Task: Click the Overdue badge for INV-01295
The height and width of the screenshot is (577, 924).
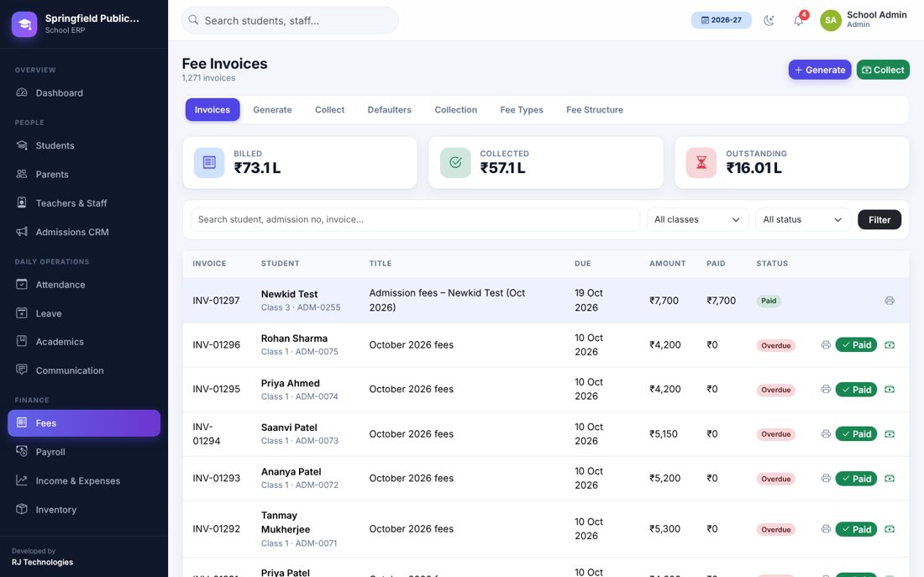Action: point(775,390)
